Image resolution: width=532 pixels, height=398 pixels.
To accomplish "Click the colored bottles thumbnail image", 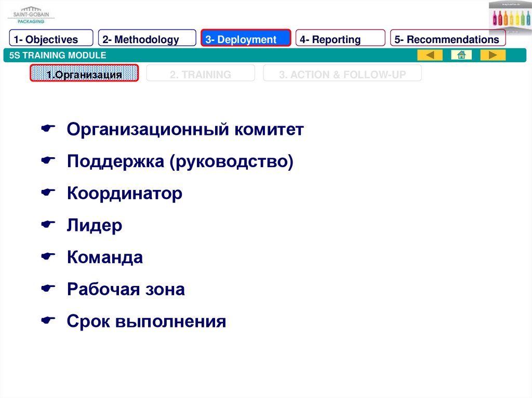I will (x=510, y=17).
